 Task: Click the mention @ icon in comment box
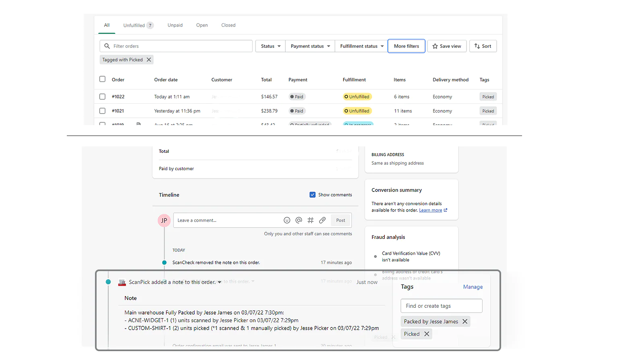coord(299,220)
